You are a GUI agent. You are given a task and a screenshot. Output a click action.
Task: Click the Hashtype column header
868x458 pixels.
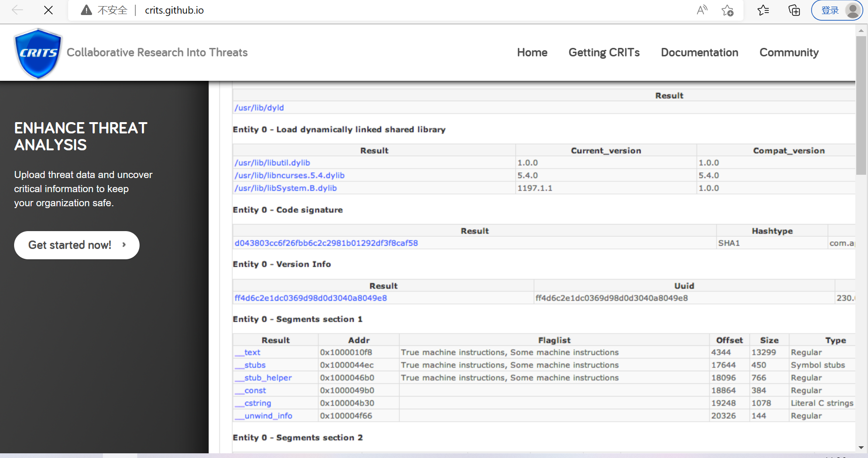[772, 231]
